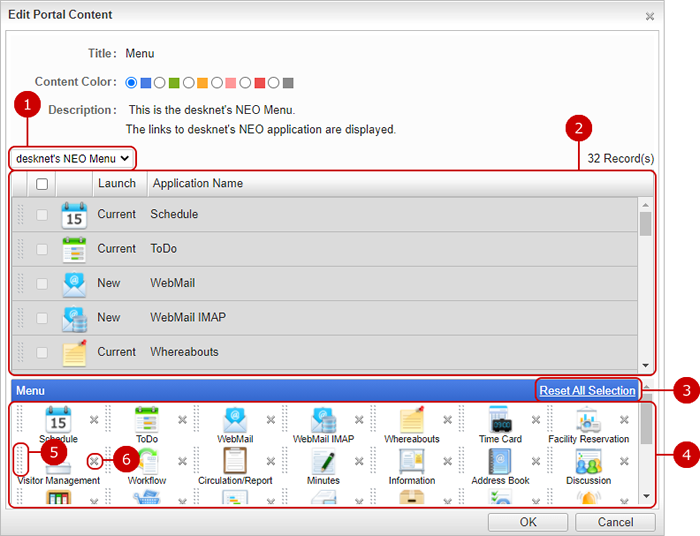Choose the red content color radio button

[x=245, y=83]
